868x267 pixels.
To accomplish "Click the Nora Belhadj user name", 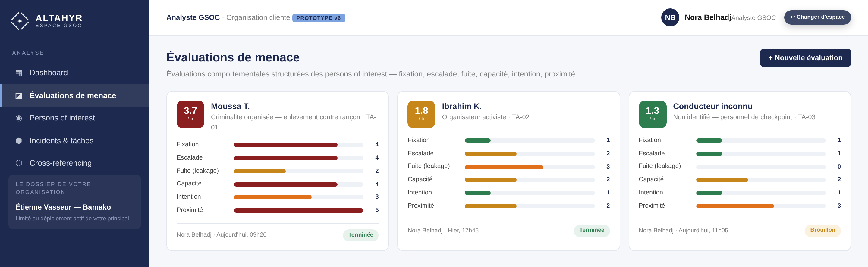I will pos(708,17).
